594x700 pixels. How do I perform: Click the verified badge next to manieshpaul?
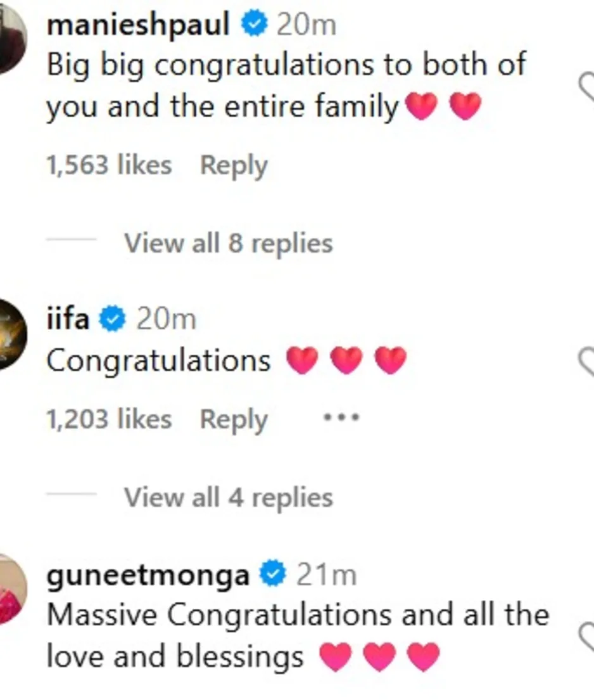coord(255,25)
